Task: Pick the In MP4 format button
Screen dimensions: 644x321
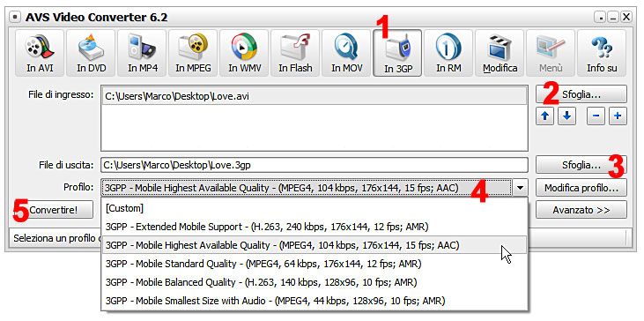Action: [x=142, y=53]
